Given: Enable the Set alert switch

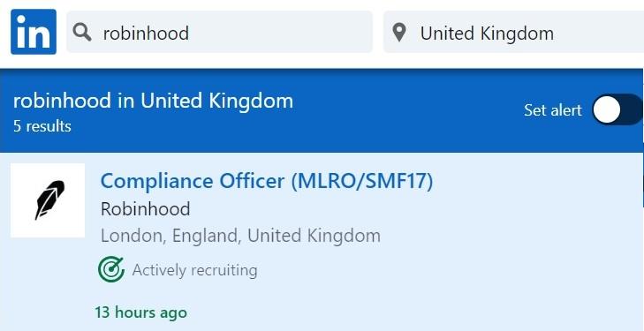Looking at the screenshot, I should (x=617, y=109).
